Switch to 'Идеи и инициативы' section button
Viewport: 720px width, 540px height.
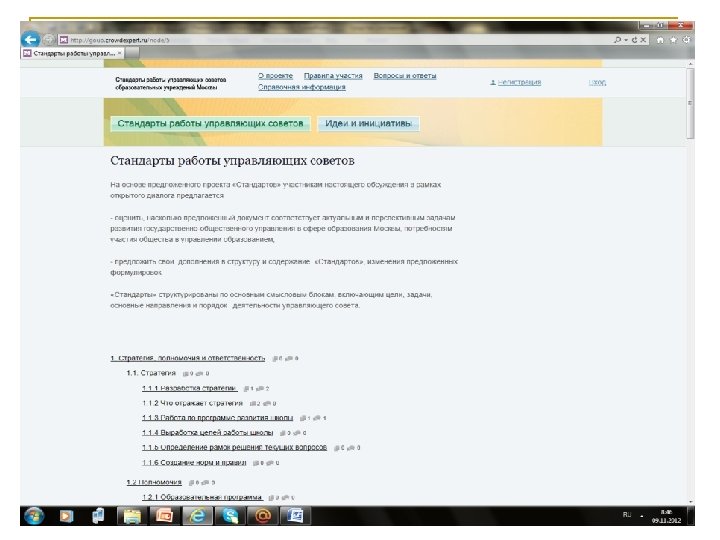(368, 124)
